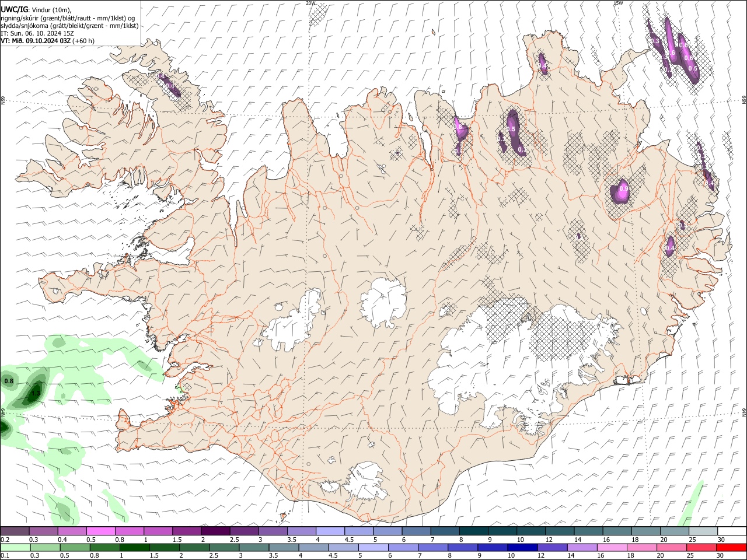Pick the darkest purple 2 mm snow swatch
The image size is (747, 560).
[x=215, y=531]
